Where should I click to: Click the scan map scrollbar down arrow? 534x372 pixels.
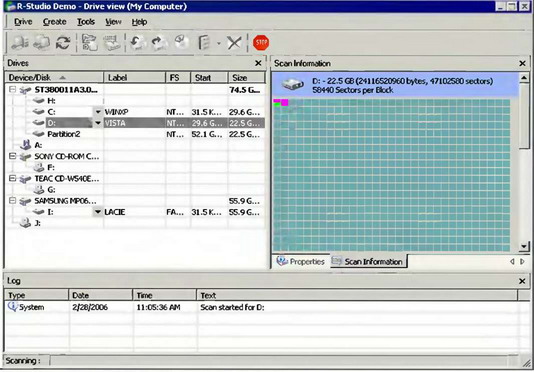pyautogui.click(x=524, y=246)
